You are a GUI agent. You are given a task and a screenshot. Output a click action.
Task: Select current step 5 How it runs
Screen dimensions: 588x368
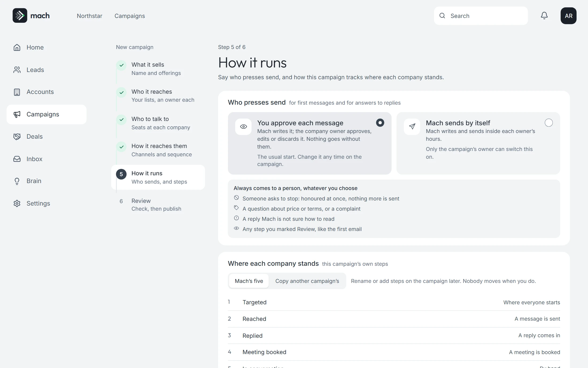[x=158, y=177]
